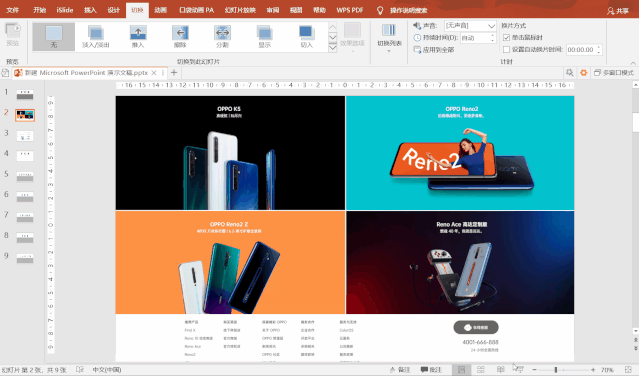This screenshot has height=376, width=639.
Task: Adjust the auto-advance time stepper arrows
Action: point(599,50)
